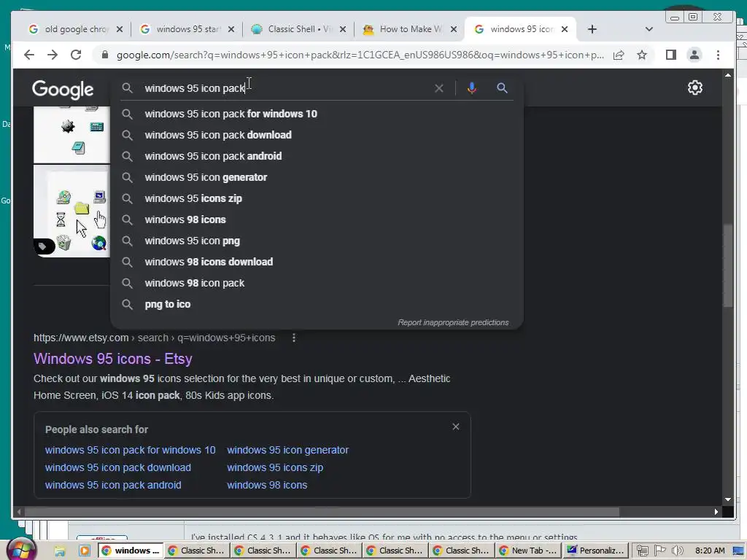Click related 'windows 95 icon pack download' link
Image resolution: width=747 pixels, height=560 pixels.
click(x=118, y=467)
